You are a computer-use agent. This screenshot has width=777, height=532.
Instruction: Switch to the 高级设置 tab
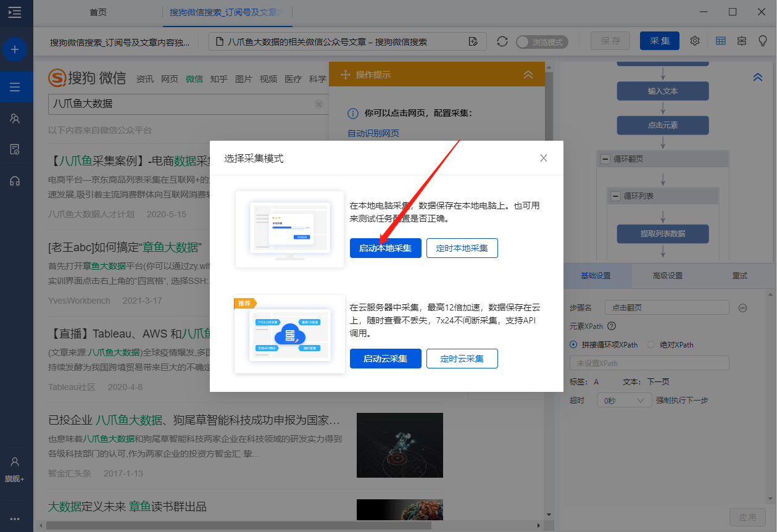click(668, 276)
